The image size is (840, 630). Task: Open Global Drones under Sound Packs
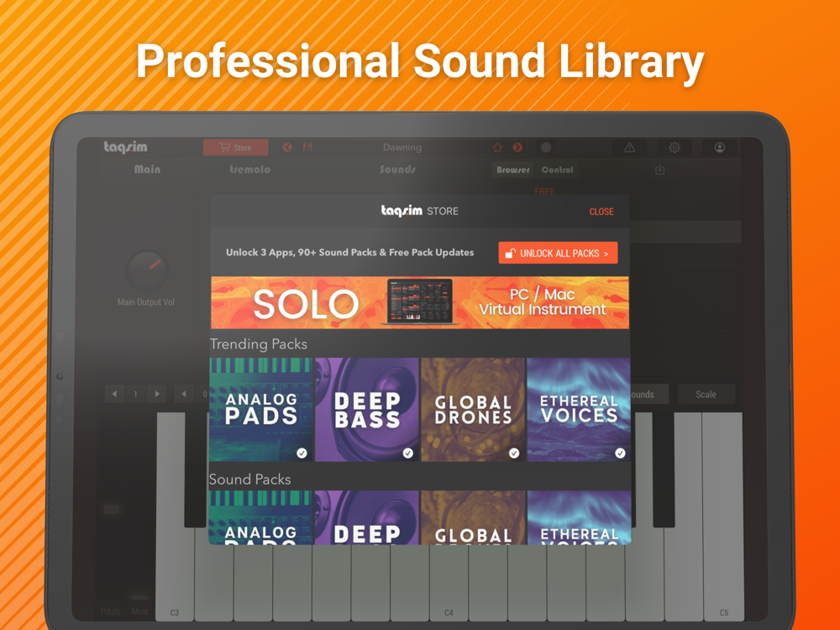[473, 517]
